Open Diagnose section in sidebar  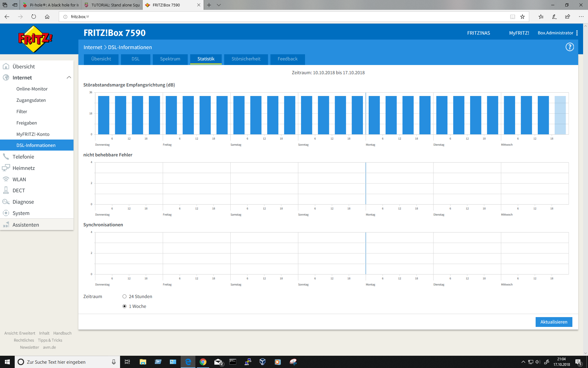tap(23, 202)
